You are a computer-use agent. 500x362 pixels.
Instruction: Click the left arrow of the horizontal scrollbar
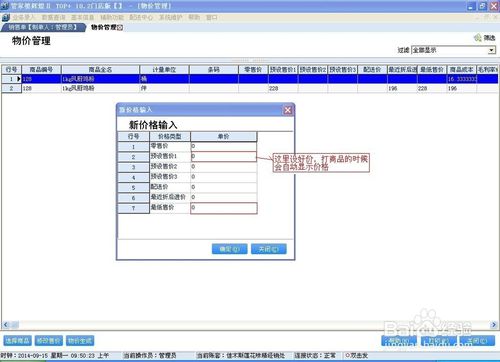tap(6, 324)
